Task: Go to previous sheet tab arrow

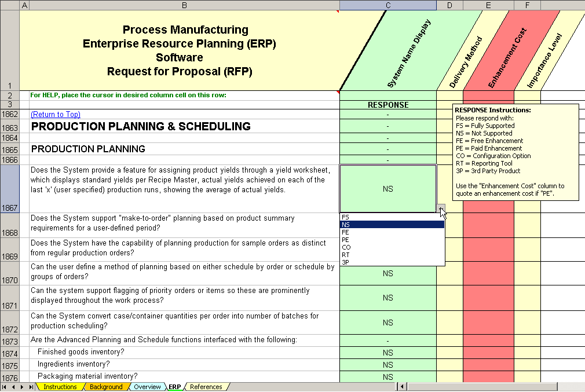Action: (13, 387)
